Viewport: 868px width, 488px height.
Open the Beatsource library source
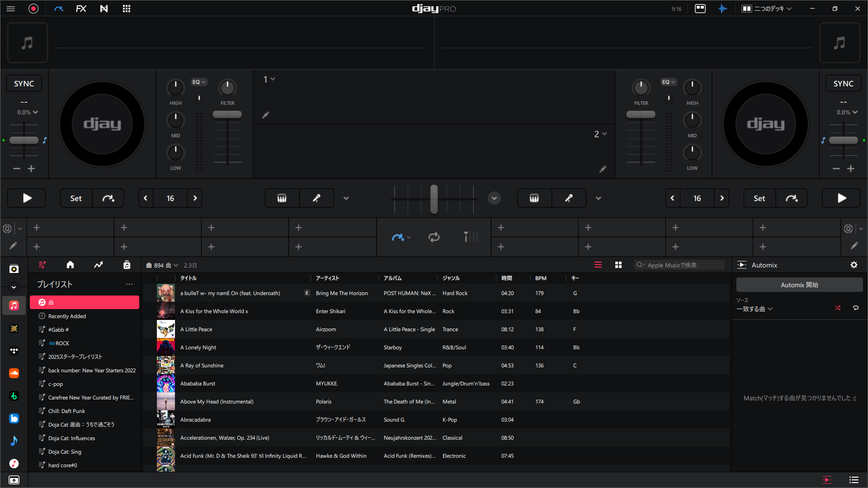pos(14,418)
